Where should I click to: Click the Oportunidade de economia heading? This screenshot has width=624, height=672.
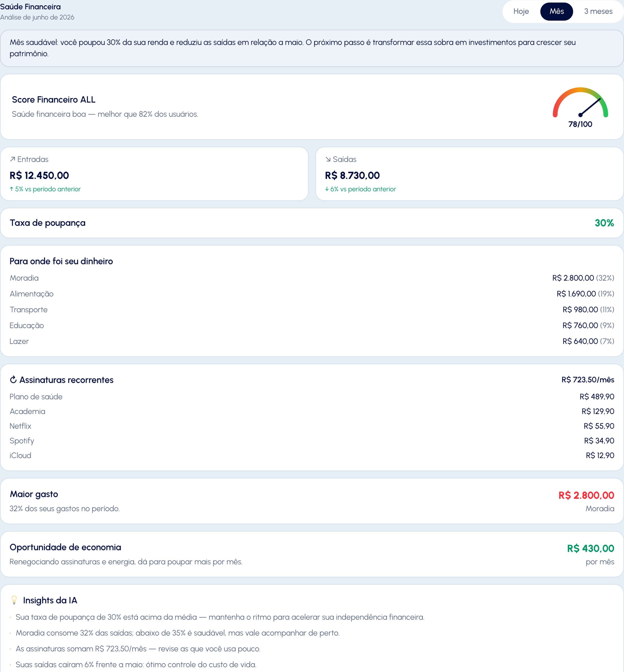pyautogui.click(x=66, y=547)
